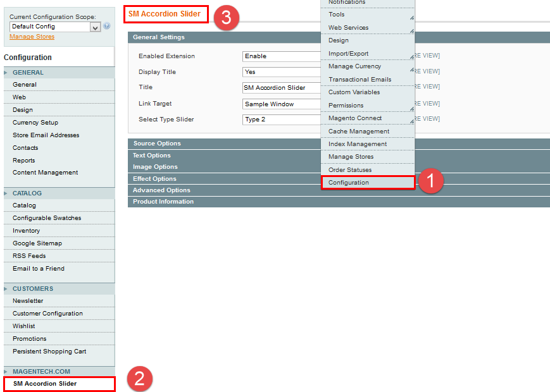Screen dimensions: 550x392
Task: Expand the Text Options section
Action: [x=224, y=155]
